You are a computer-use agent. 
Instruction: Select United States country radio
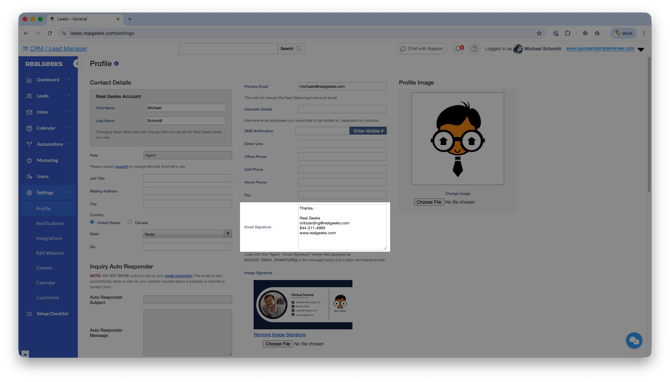pyautogui.click(x=92, y=222)
